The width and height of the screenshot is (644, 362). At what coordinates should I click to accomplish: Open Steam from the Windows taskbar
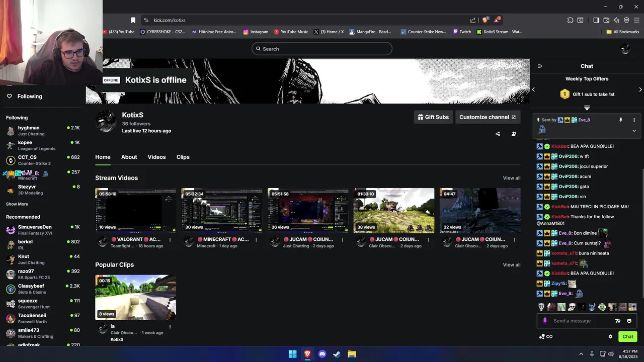coord(337,354)
